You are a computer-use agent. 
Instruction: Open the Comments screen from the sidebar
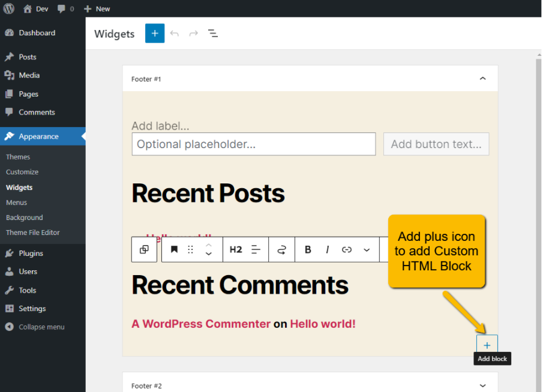click(37, 112)
